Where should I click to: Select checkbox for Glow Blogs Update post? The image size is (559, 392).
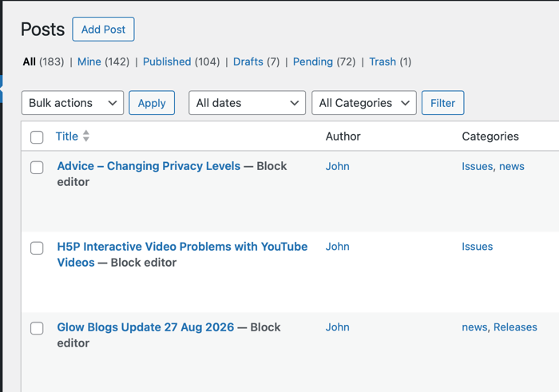pos(37,329)
